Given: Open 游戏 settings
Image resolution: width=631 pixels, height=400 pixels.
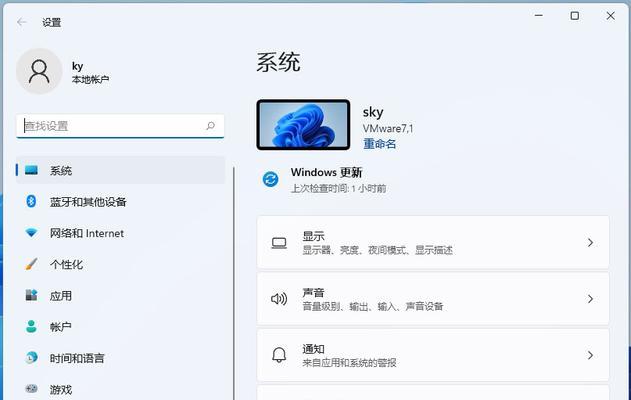Looking at the screenshot, I should point(120,389).
